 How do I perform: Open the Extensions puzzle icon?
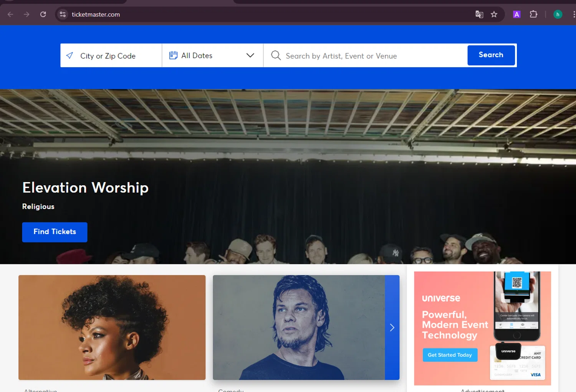(x=533, y=15)
